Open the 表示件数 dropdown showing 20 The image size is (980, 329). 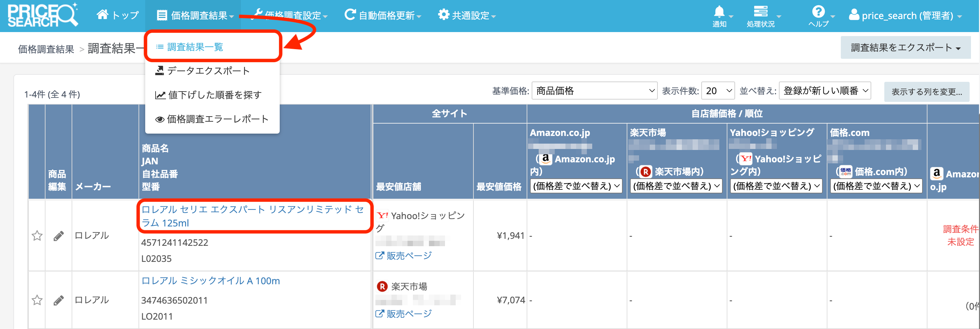point(717,91)
